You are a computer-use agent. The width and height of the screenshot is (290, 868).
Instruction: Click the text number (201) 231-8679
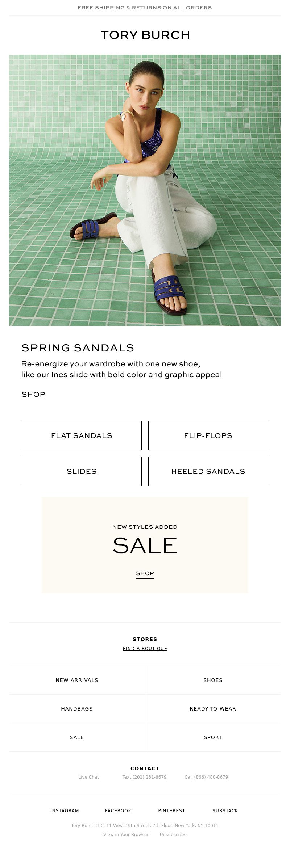point(149,777)
